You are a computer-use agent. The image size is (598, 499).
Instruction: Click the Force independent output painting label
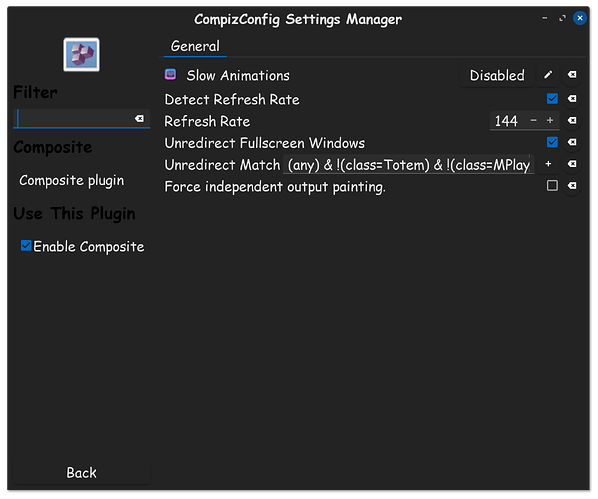(x=275, y=187)
